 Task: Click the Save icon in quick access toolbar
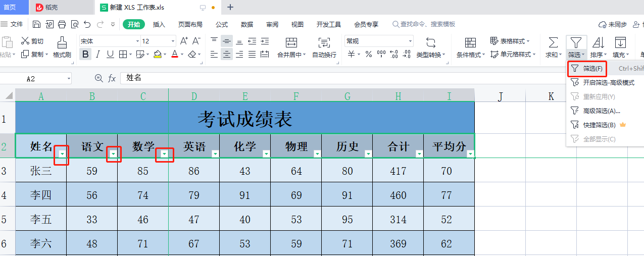36,24
